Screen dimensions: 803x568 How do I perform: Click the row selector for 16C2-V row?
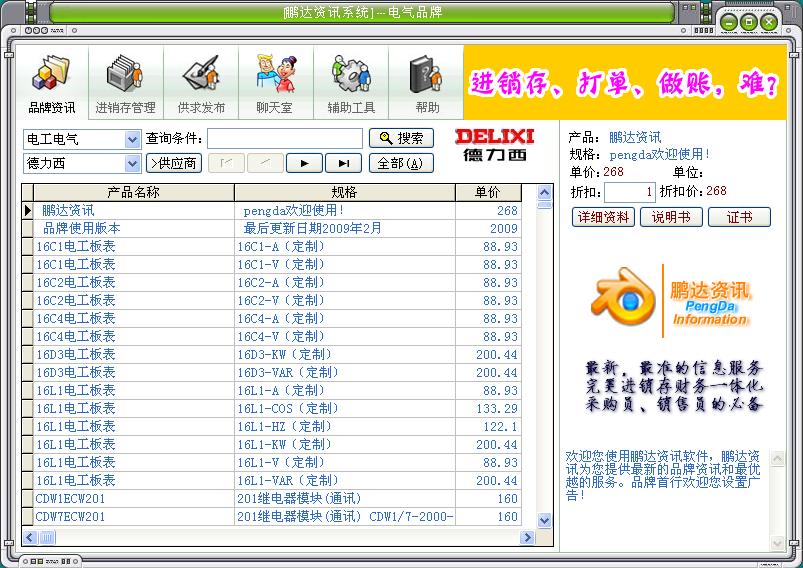28,300
